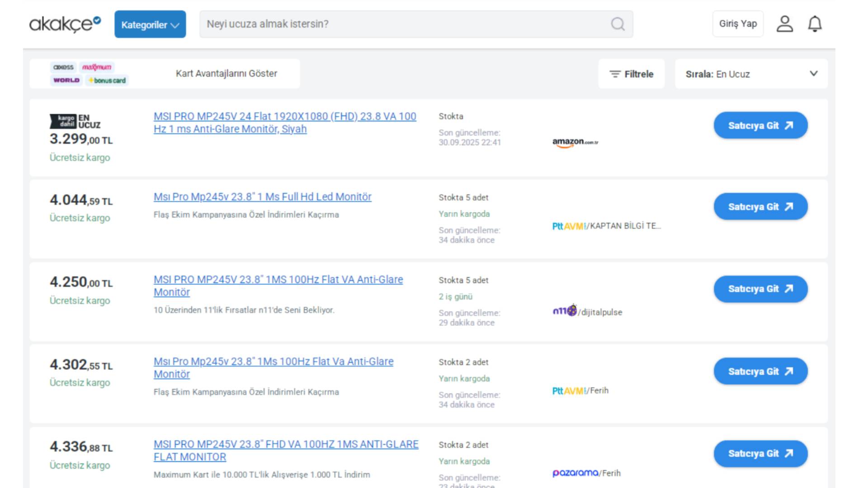This screenshot has height=488, width=868.
Task: Click the search magnifier icon
Action: pos(618,24)
